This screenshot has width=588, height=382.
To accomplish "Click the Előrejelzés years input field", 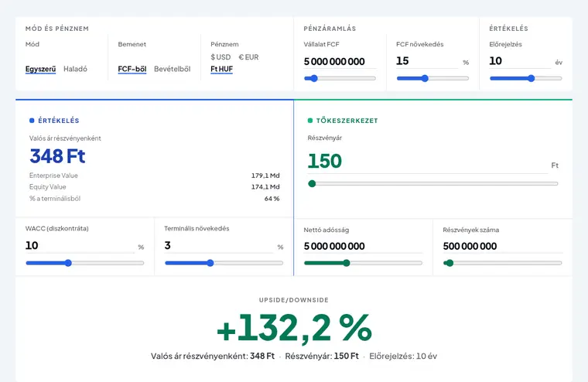I will click(x=520, y=61).
